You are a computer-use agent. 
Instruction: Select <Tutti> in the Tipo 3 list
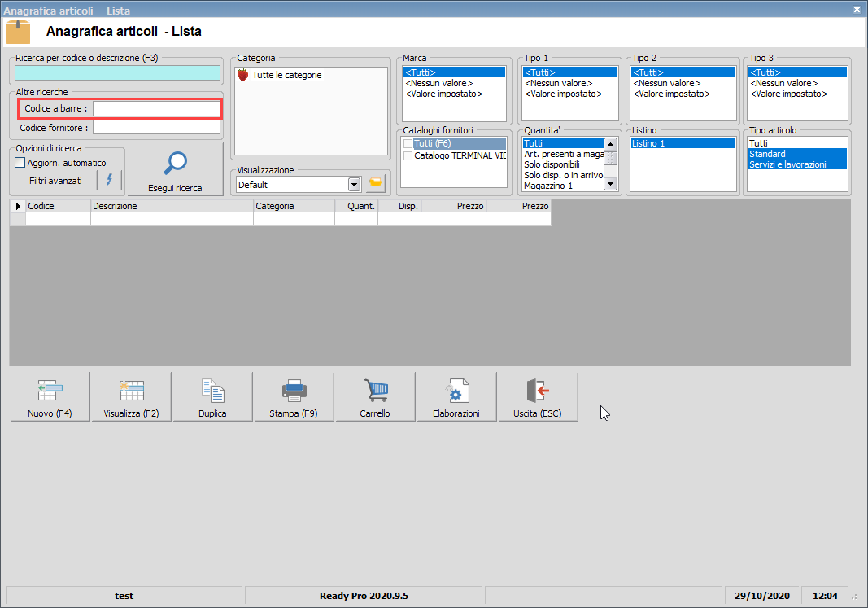[797, 72]
